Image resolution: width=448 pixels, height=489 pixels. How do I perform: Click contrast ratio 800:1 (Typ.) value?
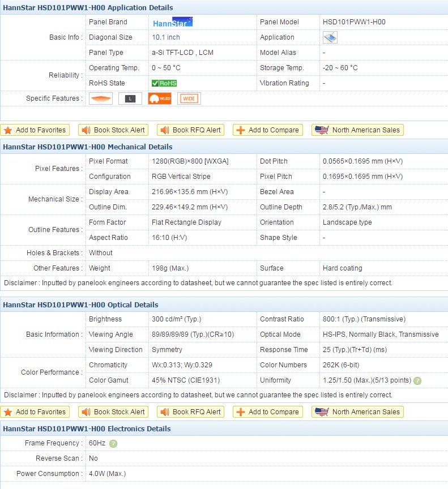coord(364,319)
